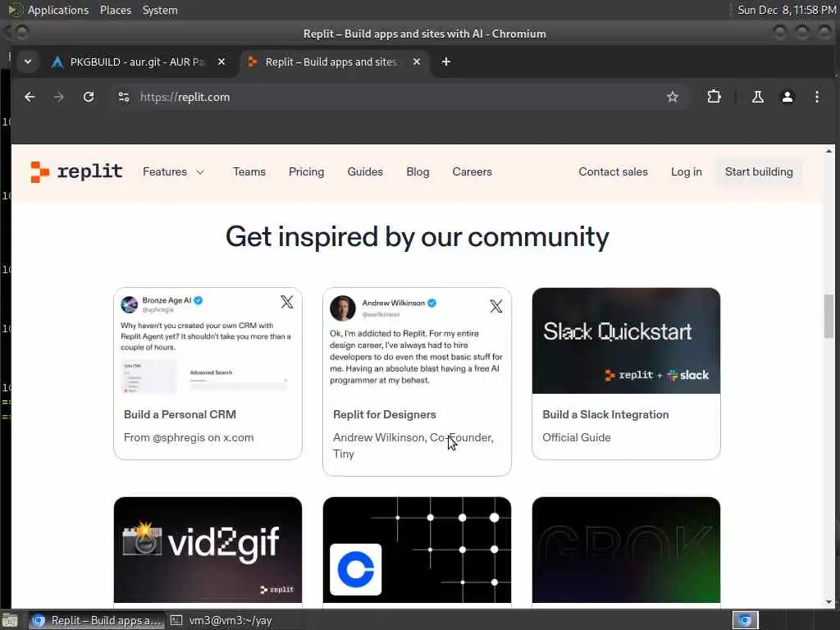Screen dimensions: 840x630
Task: Click the X logo on Andrew Wilkinson card
Action: (496, 307)
